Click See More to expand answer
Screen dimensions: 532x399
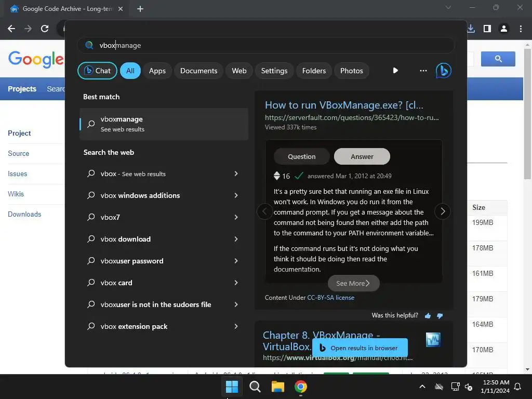(x=353, y=283)
